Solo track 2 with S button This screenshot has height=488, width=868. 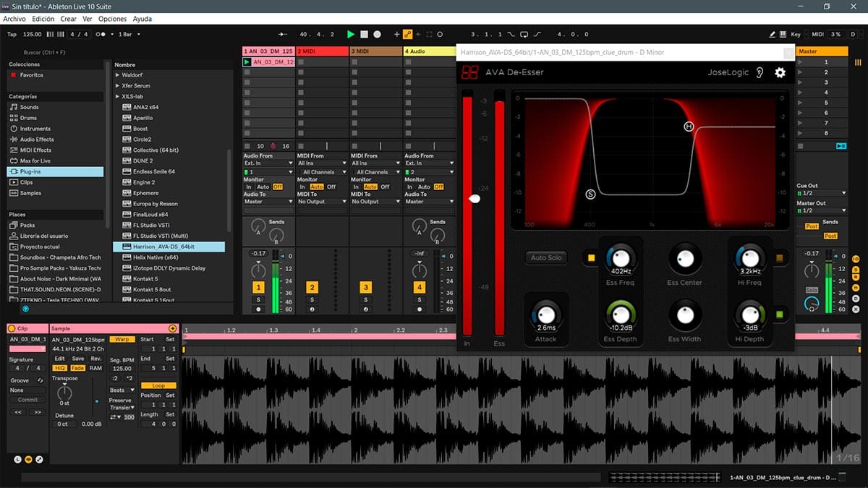[312, 299]
